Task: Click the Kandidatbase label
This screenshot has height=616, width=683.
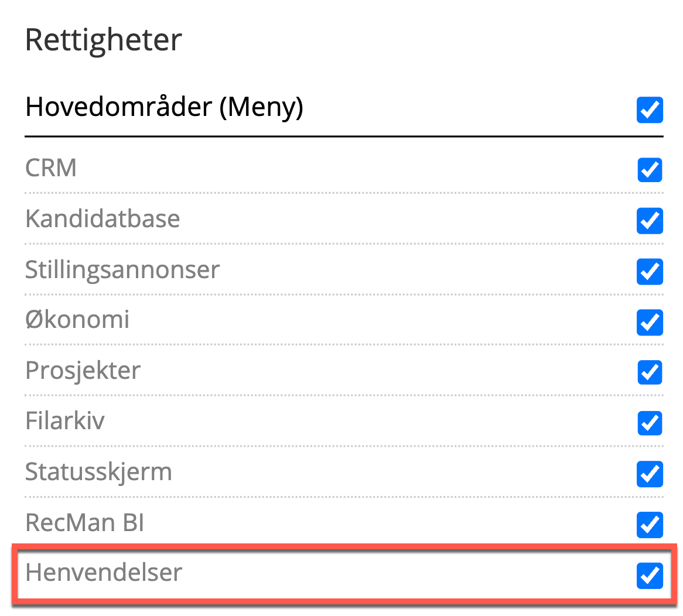Action: pos(103,219)
